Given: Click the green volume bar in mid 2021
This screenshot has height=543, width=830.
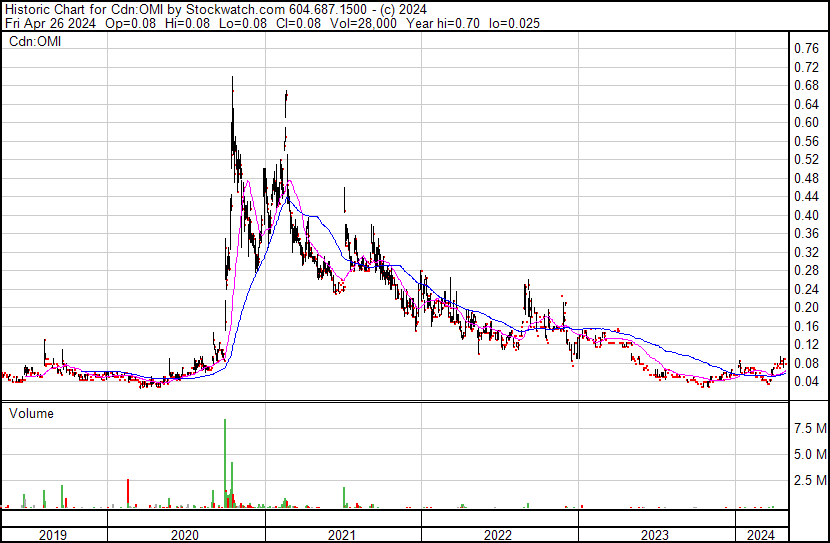Looking at the screenshot, I should click(x=344, y=497).
